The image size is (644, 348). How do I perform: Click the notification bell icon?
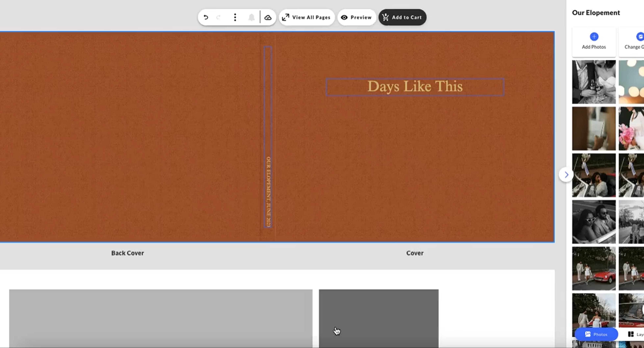point(252,17)
